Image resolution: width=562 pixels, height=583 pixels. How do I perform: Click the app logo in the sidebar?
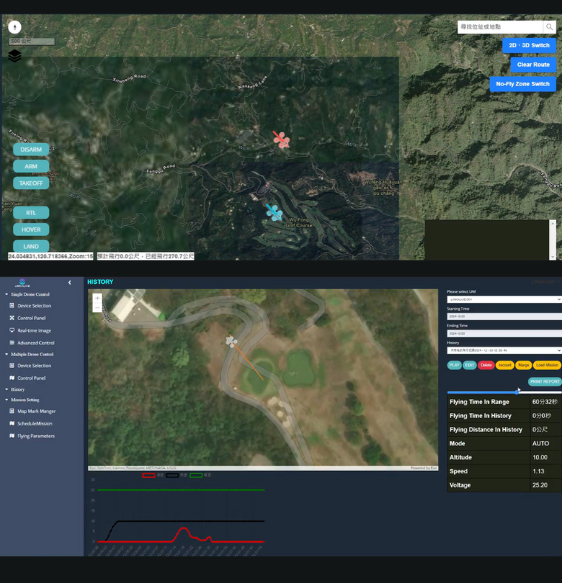tap(22, 283)
